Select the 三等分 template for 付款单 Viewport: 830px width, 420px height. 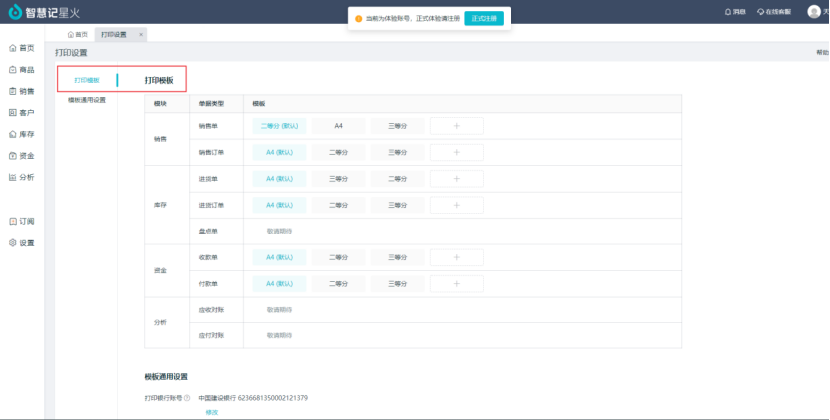point(398,284)
